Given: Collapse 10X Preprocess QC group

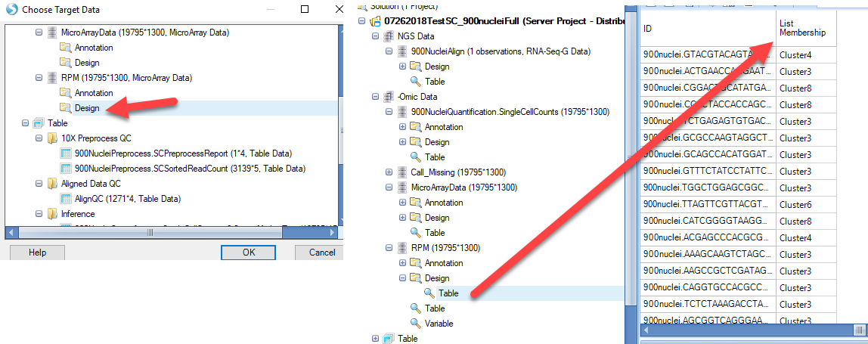Looking at the screenshot, I should pos(39,138).
